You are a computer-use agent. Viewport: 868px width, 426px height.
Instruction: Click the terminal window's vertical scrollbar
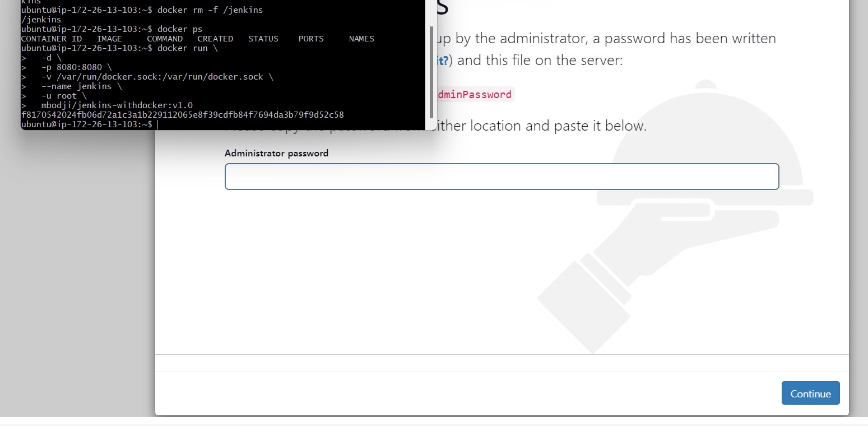pos(431,72)
